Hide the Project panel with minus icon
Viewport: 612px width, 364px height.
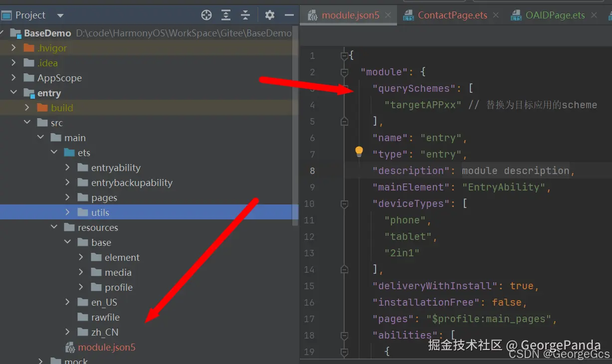click(x=289, y=15)
